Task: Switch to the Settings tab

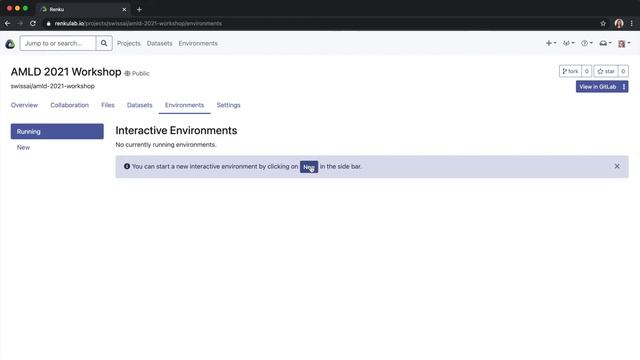Action: point(229,105)
